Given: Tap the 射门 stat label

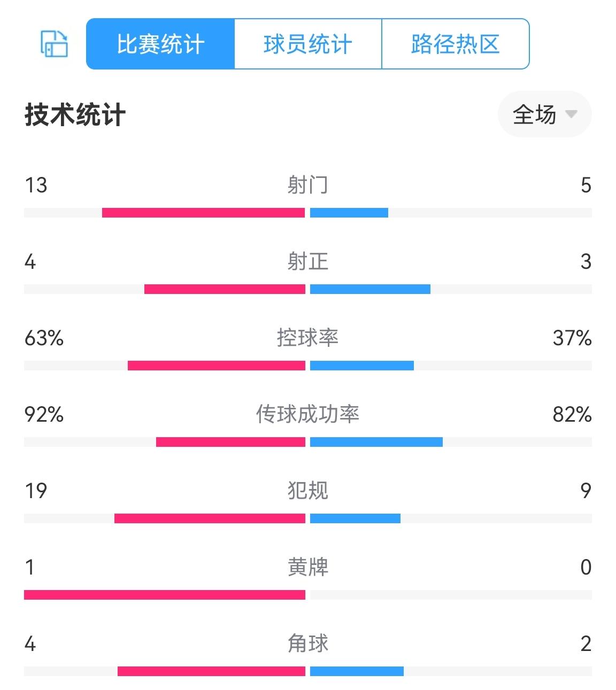Looking at the screenshot, I should click(x=307, y=185).
